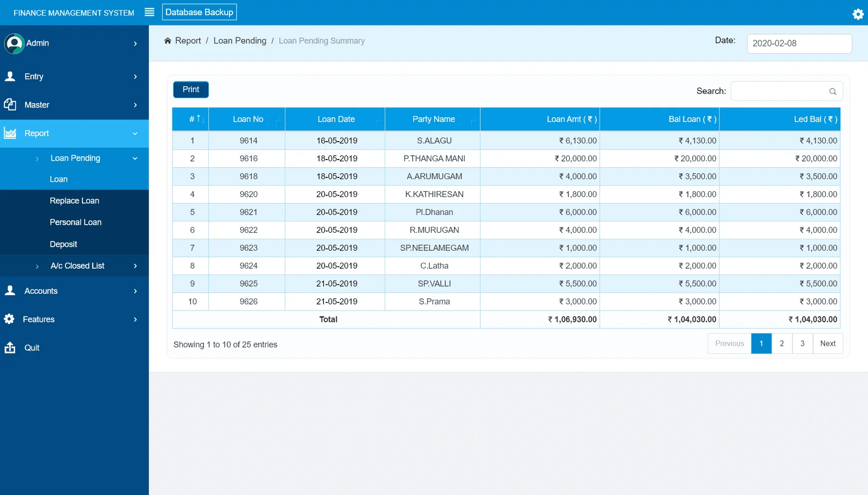
Task: Expand the A/c Closed List chevron
Action: click(x=135, y=266)
